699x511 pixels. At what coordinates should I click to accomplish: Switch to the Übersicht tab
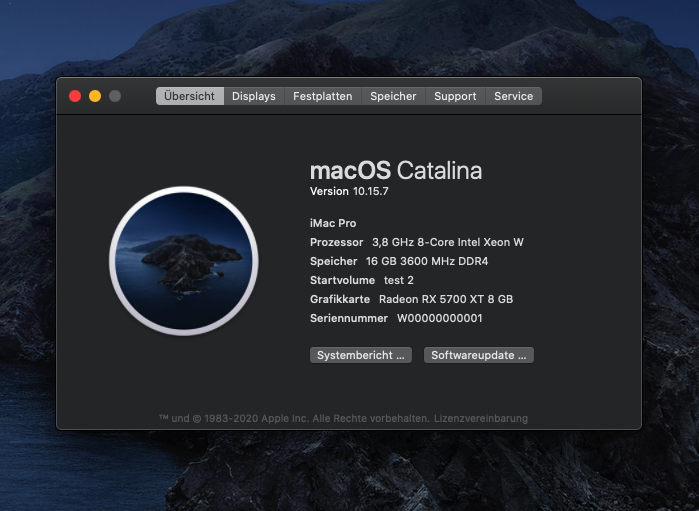[190, 96]
